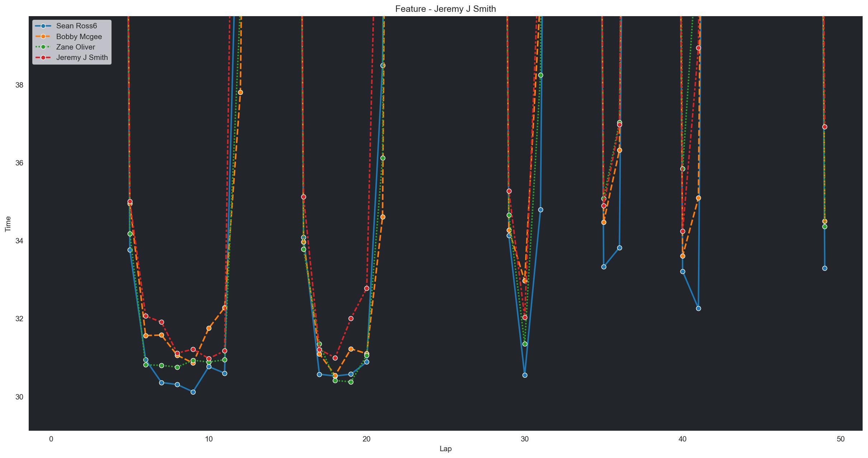Click the Zane Oliver legend entry
Screen dimensions: 868x458
point(75,47)
